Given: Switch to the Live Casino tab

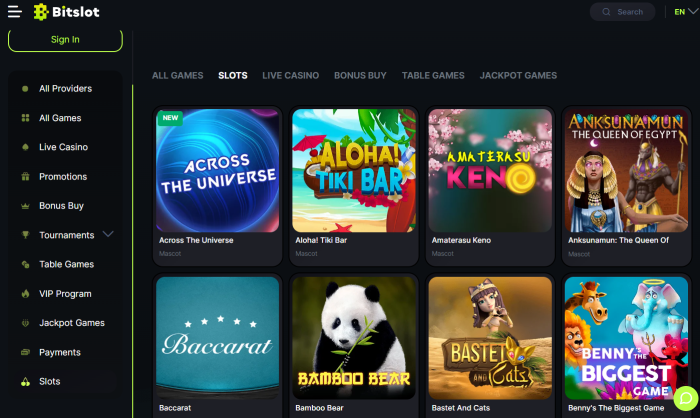Looking at the screenshot, I should point(291,75).
